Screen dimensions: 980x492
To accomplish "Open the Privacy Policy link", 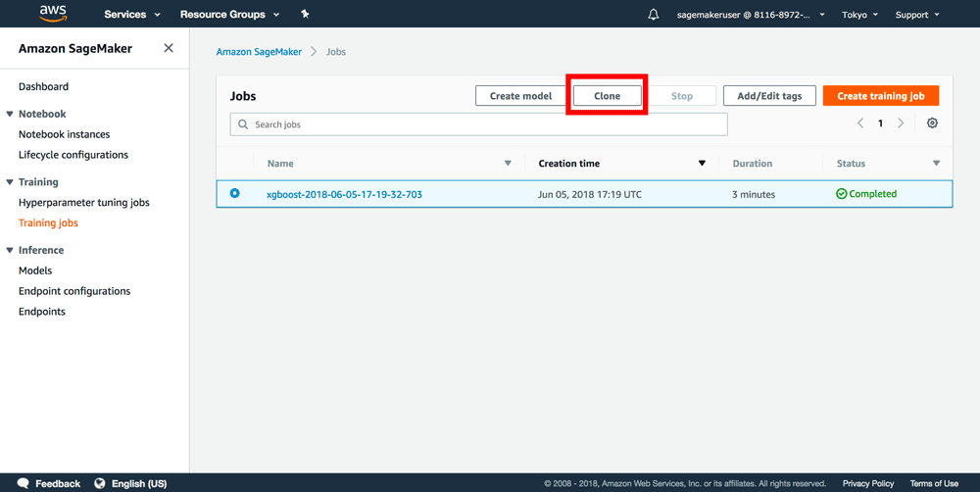I will pos(868,483).
